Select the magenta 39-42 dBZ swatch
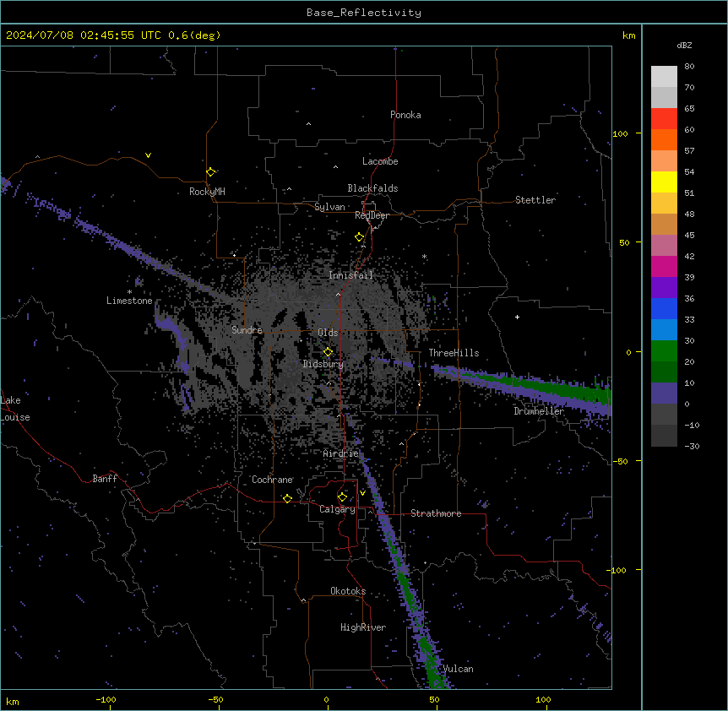The height and width of the screenshot is (711, 728). tap(664, 266)
